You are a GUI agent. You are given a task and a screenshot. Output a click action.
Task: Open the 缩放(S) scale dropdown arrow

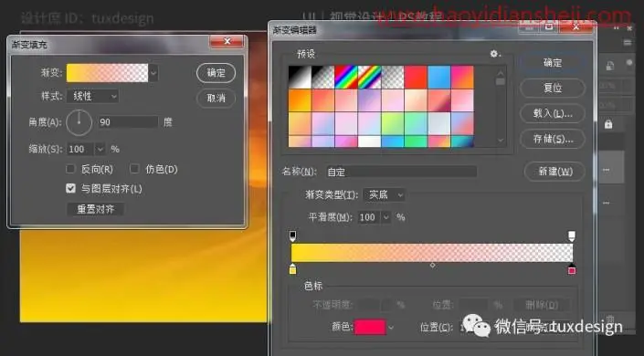pos(100,149)
